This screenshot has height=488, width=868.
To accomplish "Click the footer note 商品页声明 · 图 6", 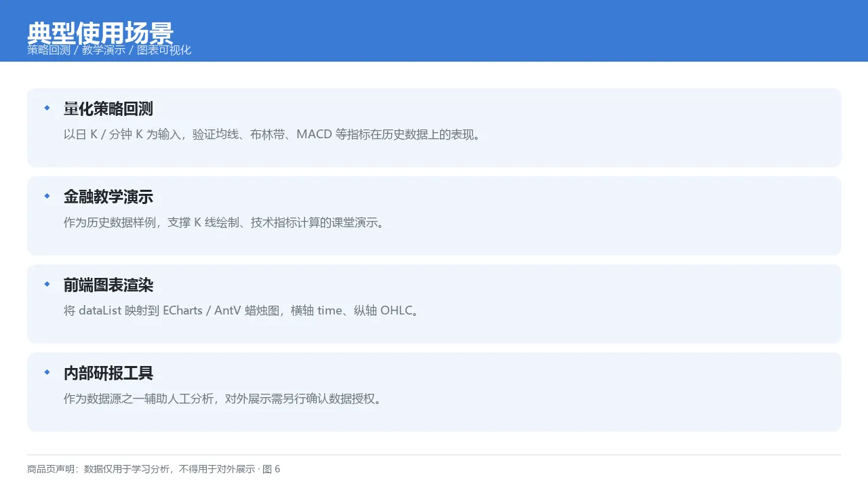I will pyautogui.click(x=154, y=469).
